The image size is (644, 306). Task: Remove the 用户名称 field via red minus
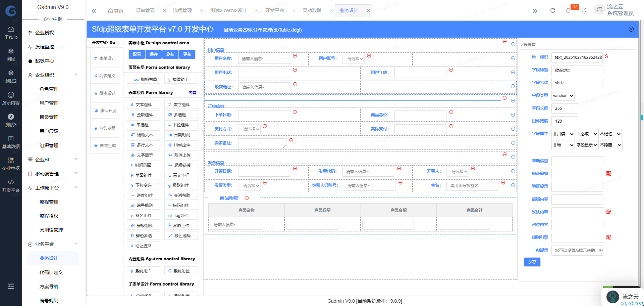coord(295,56)
